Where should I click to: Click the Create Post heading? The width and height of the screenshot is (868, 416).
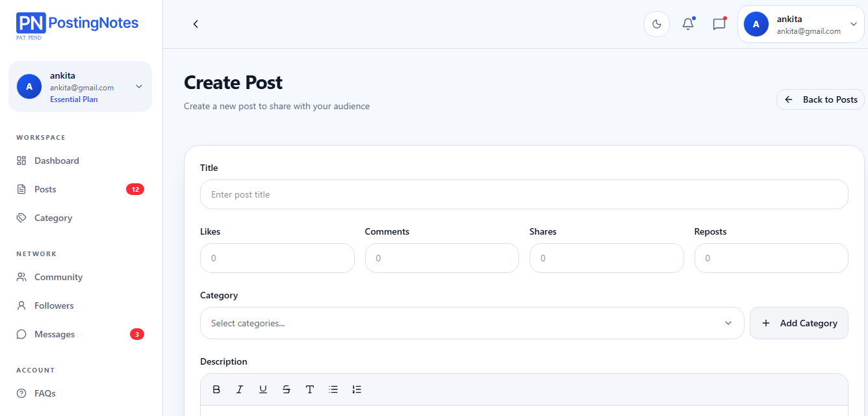coord(233,83)
